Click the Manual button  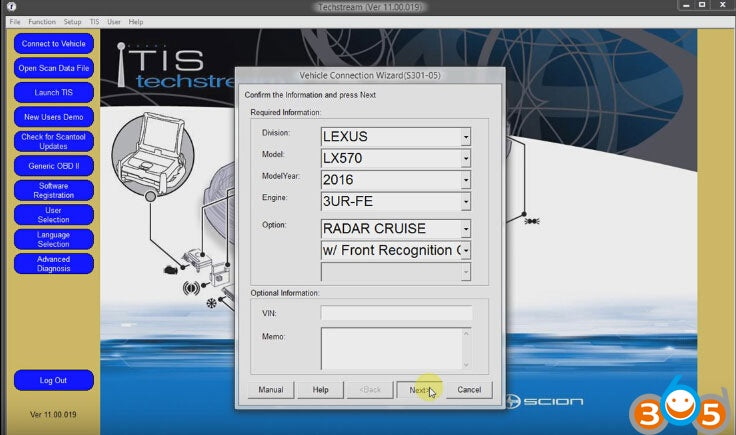pyautogui.click(x=270, y=390)
